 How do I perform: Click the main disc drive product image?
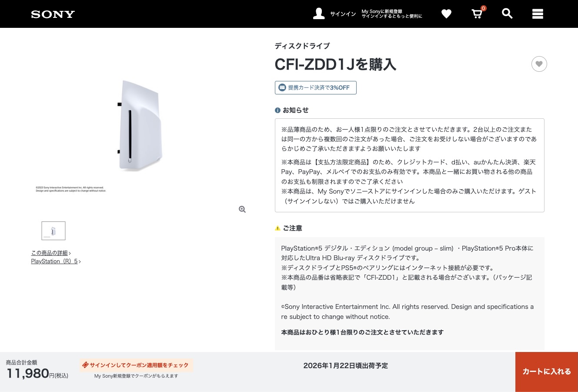(140, 126)
